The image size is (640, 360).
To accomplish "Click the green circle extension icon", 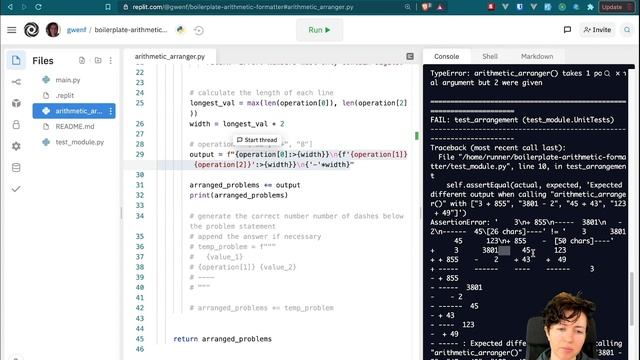I will point(562,7).
